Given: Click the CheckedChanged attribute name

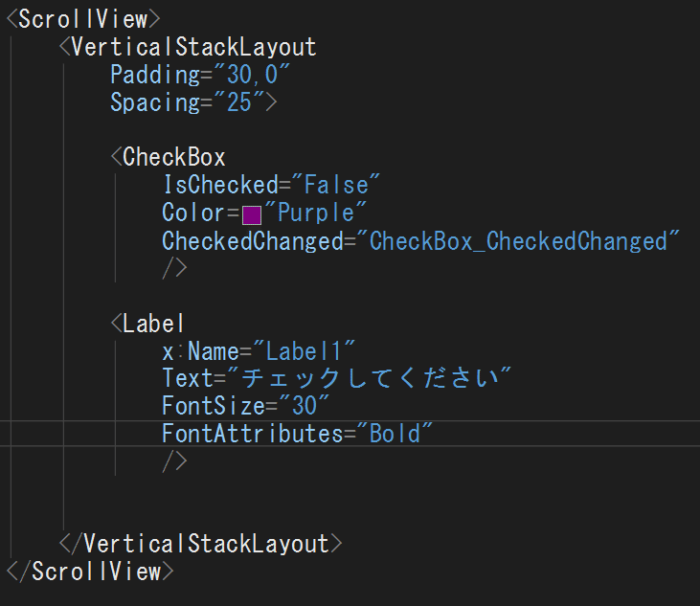Looking at the screenshot, I should coord(252,241).
